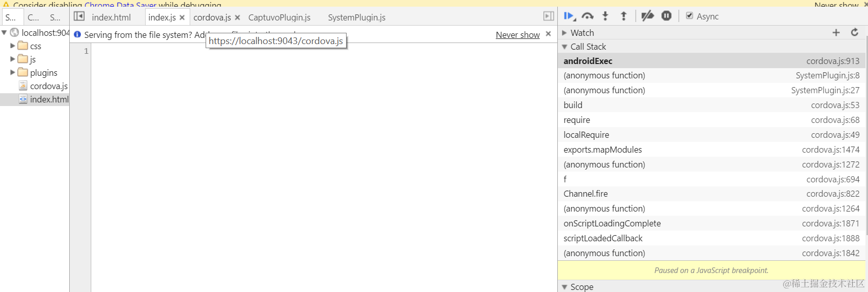Hide the navigator sidebar
This screenshot has height=292, width=868.
(x=79, y=16)
